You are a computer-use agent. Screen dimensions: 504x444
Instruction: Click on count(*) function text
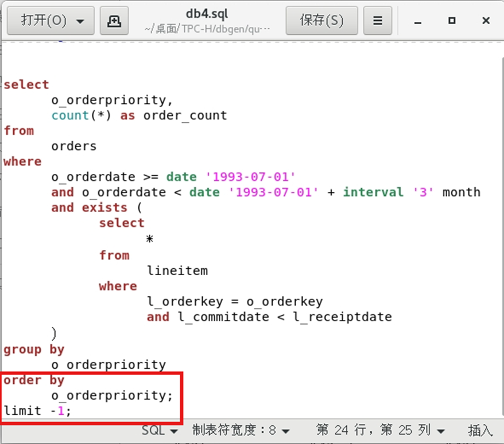coord(82,115)
